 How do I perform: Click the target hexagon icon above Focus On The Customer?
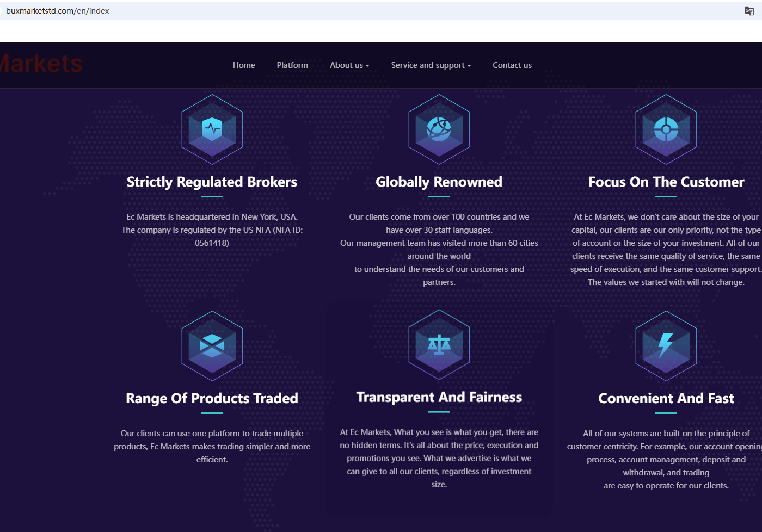point(666,129)
